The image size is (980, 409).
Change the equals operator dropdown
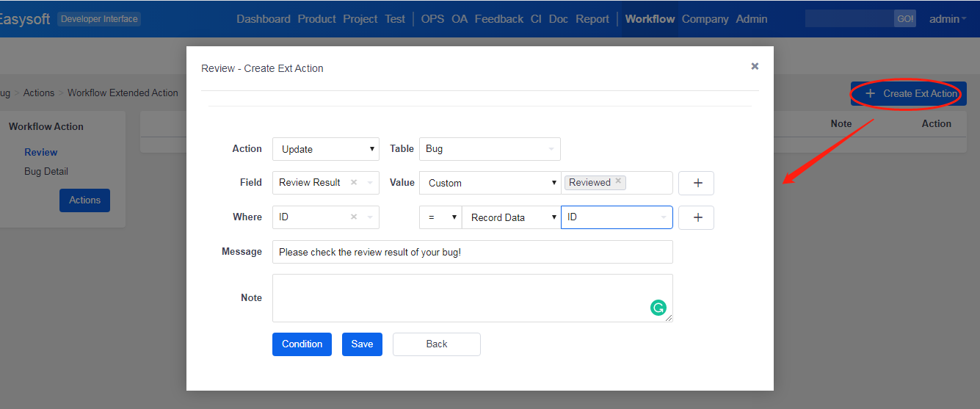tap(440, 217)
